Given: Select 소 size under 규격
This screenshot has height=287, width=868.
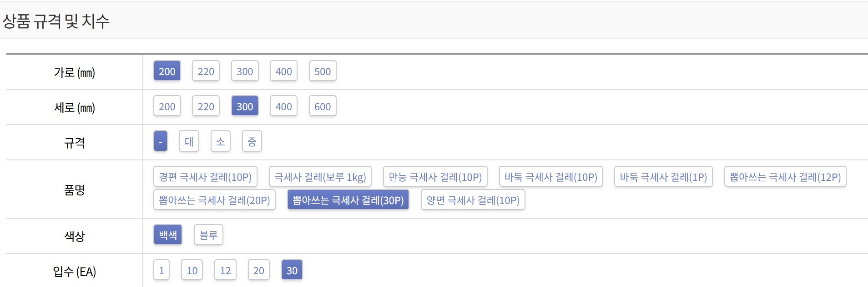Looking at the screenshot, I should (x=221, y=141).
